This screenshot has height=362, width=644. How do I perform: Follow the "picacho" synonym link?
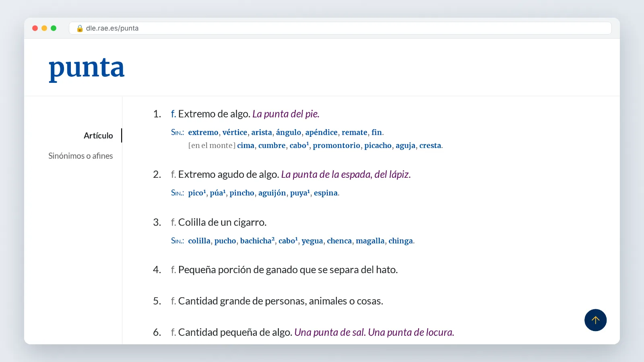click(378, 145)
